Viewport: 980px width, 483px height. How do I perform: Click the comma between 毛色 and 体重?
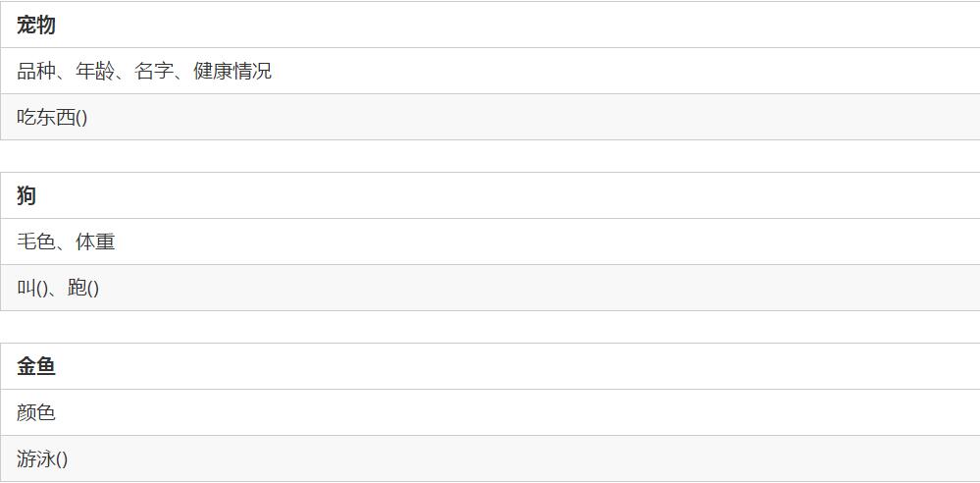click(63, 245)
